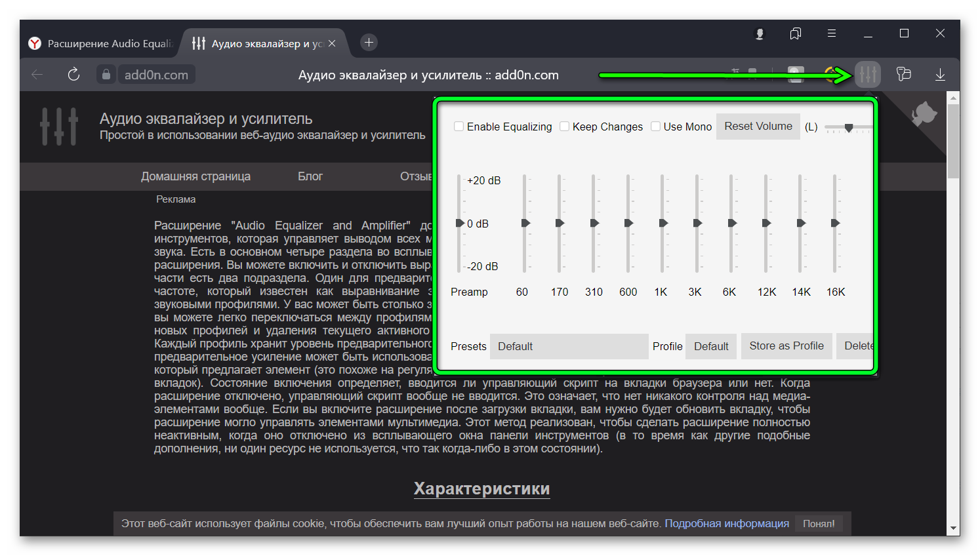The height and width of the screenshot is (556, 980).
Task: Click the Store as Profile button
Action: tap(786, 346)
